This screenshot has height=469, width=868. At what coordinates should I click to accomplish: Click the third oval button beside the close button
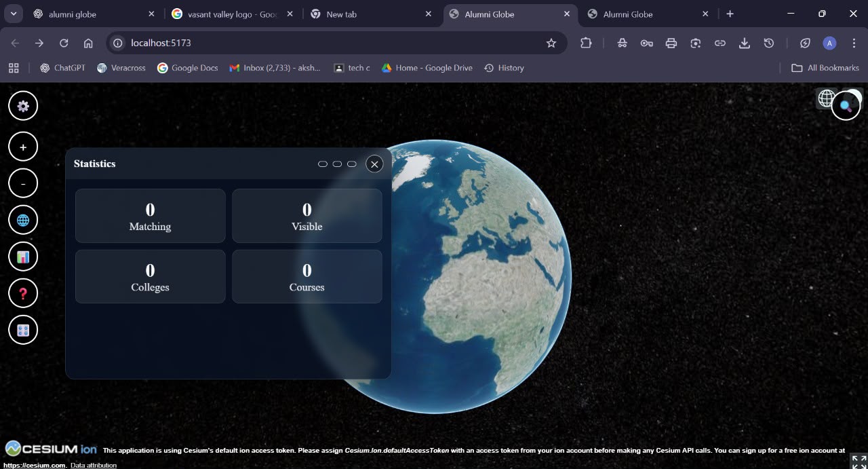[x=351, y=164]
